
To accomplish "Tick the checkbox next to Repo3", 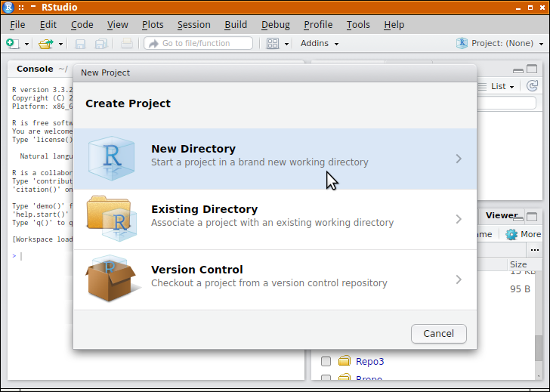I will [x=326, y=361].
